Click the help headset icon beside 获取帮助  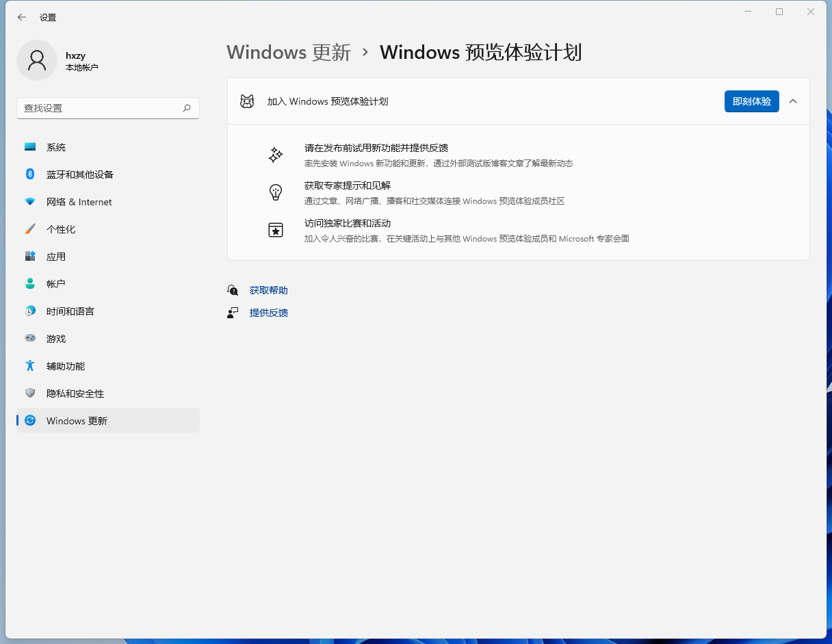[x=233, y=290]
